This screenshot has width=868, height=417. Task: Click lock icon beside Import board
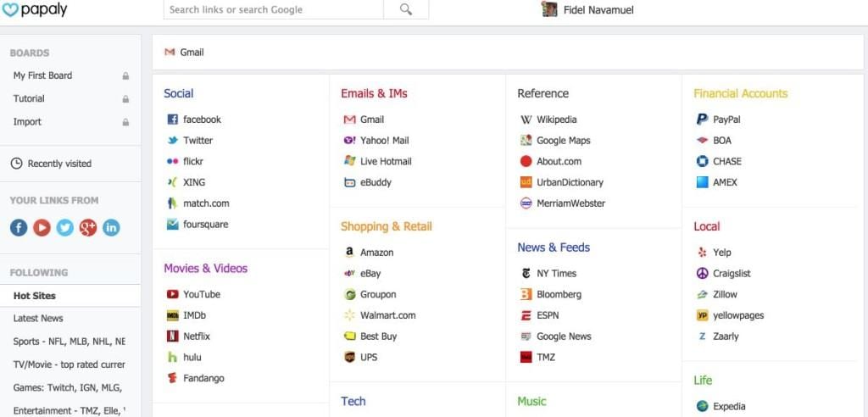pyautogui.click(x=125, y=122)
